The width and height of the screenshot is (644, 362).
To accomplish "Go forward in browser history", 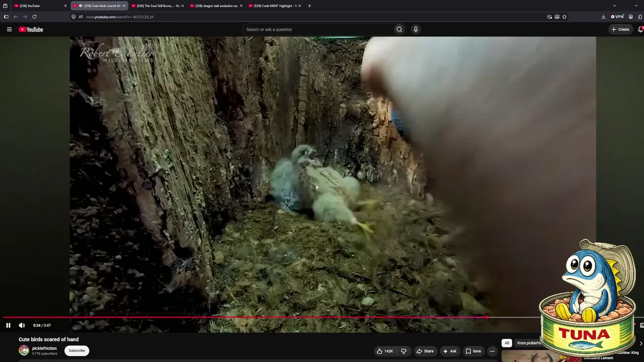I will click(25, 17).
